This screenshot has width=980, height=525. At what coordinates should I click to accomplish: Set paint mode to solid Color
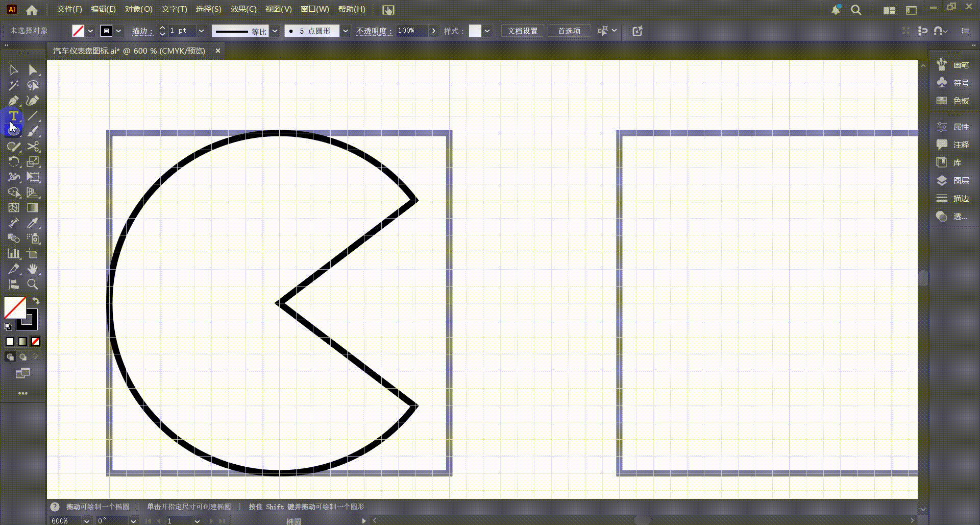pyautogui.click(x=10, y=341)
